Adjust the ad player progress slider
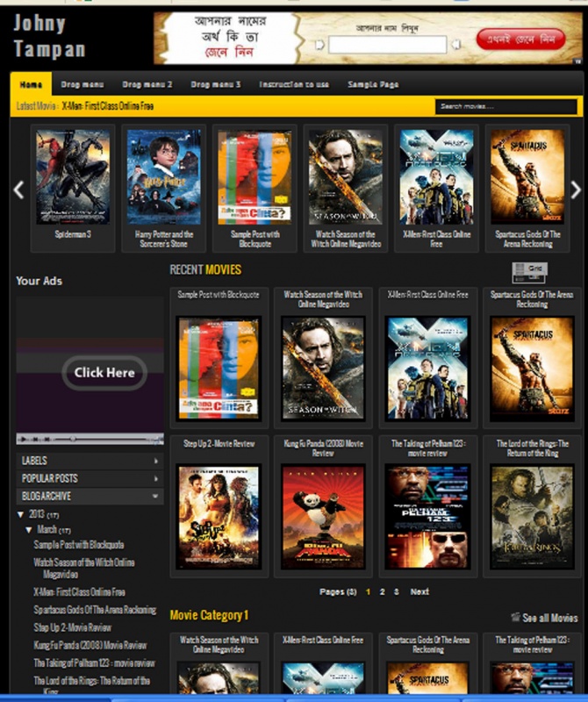 tap(73, 440)
